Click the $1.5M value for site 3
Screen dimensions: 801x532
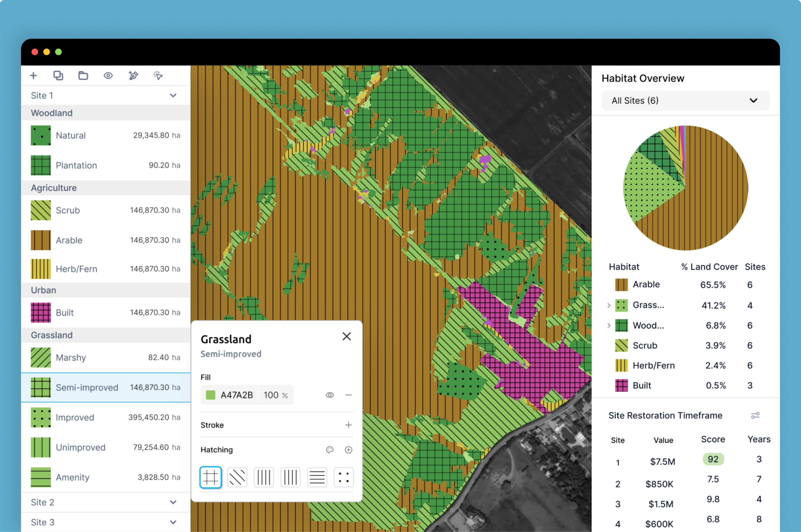coord(661,504)
